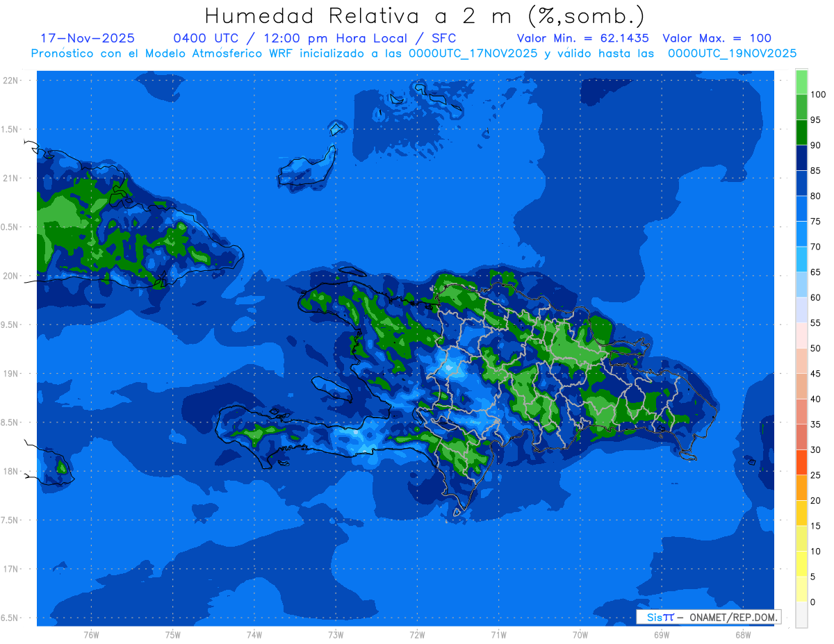Click the legend value label "30"
The image size is (834, 644).
815,449
